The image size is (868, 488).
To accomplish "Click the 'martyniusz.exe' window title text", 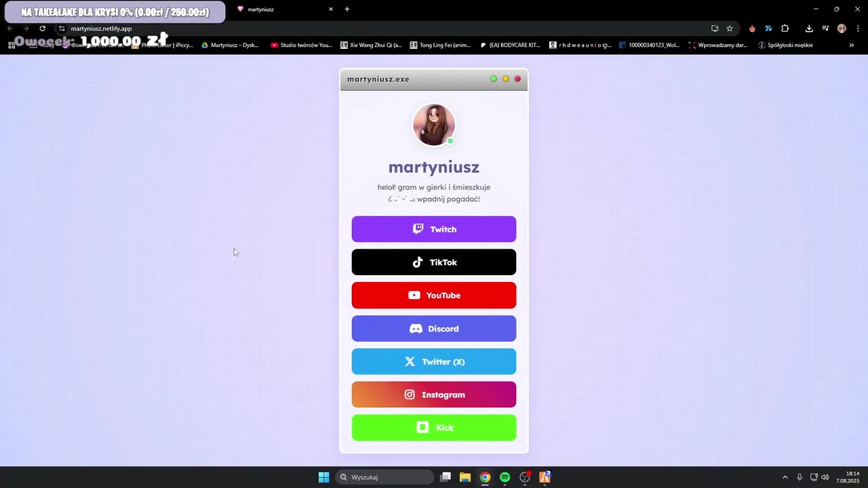I will pos(378,79).
